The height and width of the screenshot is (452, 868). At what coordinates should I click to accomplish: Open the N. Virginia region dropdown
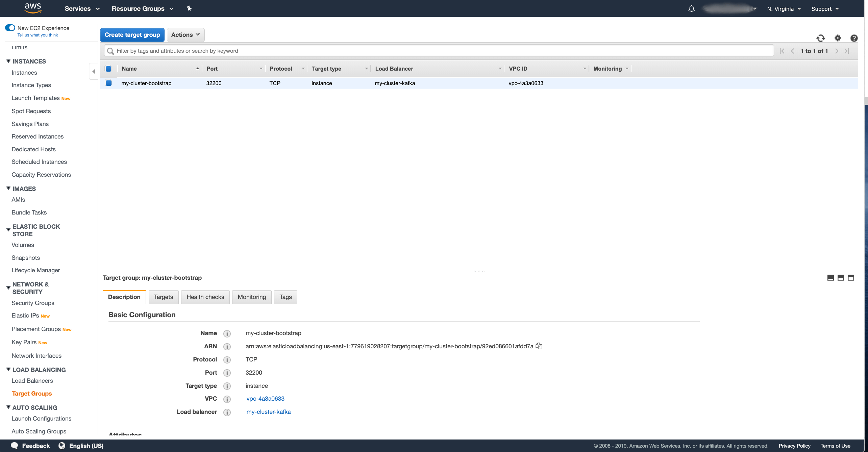784,9
